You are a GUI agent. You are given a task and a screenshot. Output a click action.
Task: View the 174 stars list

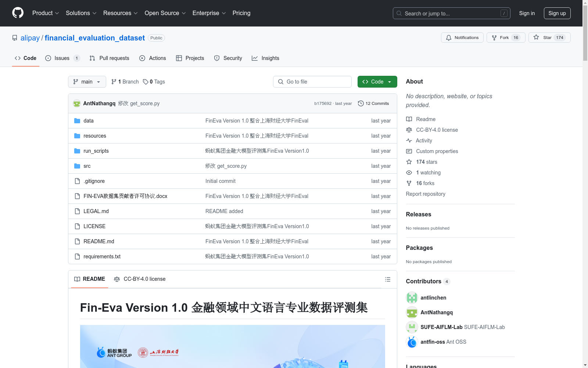[422, 162]
